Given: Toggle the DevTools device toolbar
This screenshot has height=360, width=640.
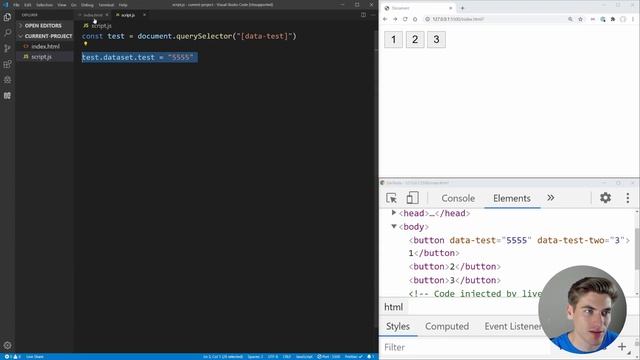Looking at the screenshot, I should click(x=412, y=198).
